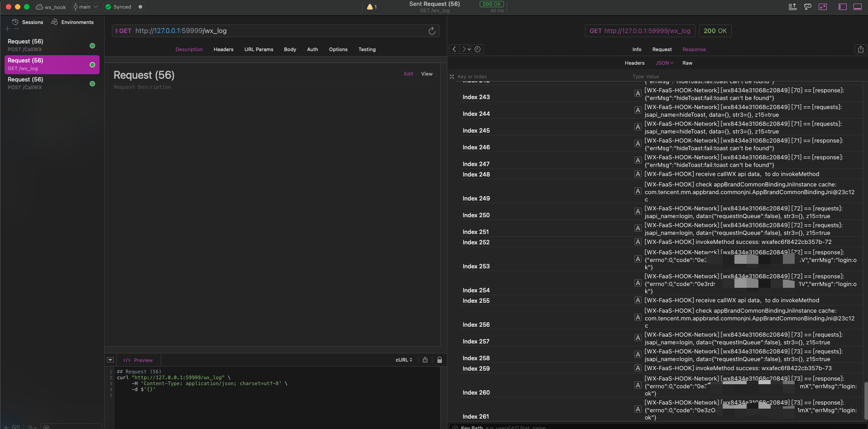Viewport: 868px width, 429px height.
Task: Click the Preview code tab
Action: point(138,360)
